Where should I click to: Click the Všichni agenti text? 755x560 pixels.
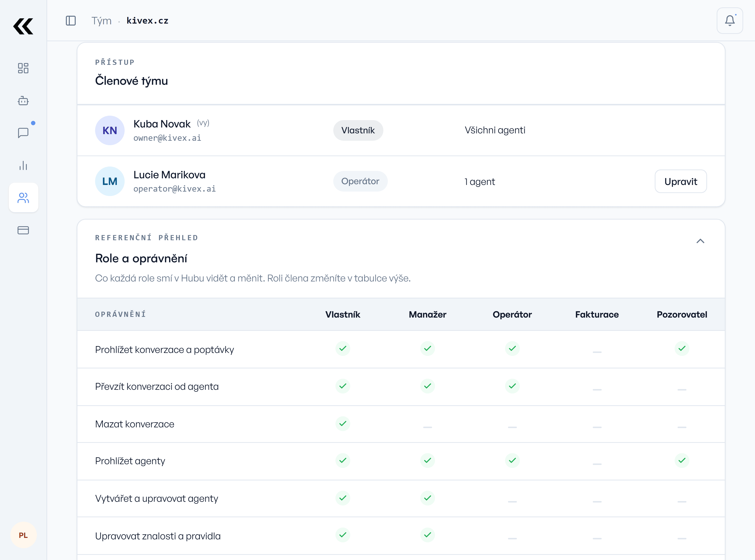point(495,130)
